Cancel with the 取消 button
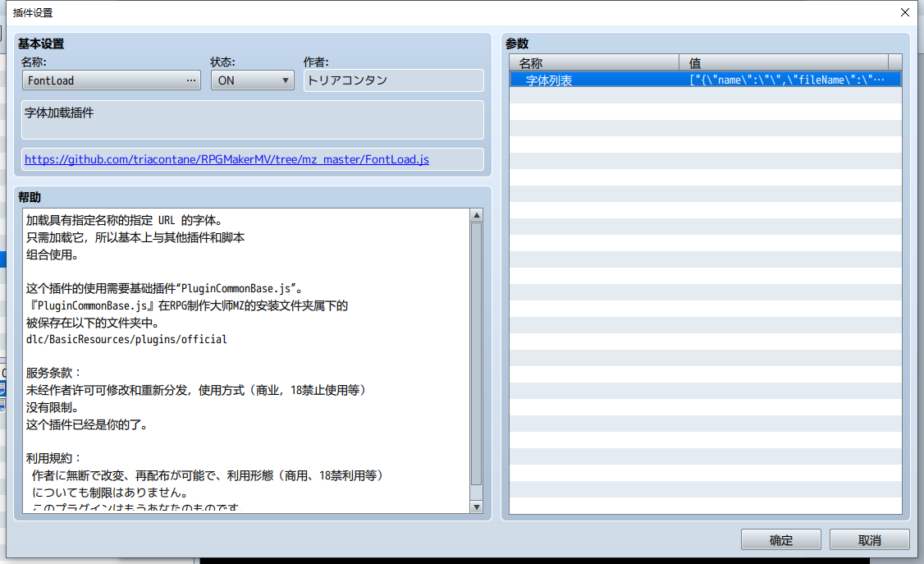This screenshot has width=924, height=564. pos(869,540)
